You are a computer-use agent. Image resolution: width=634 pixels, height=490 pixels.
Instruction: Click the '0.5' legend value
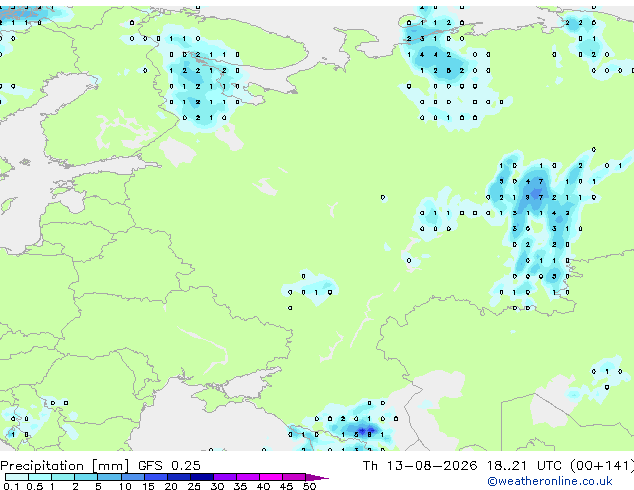34,486
